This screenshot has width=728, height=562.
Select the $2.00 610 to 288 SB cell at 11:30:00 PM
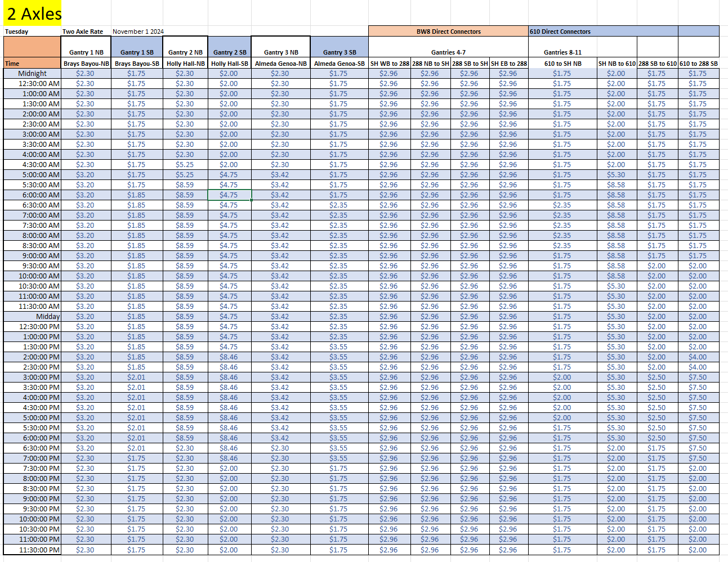coord(699,550)
